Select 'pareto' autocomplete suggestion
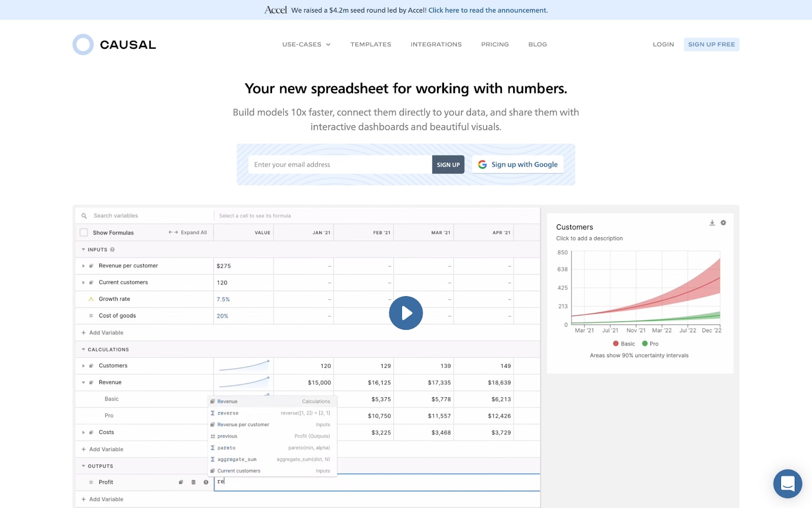The height and width of the screenshot is (508, 812). pos(273,448)
